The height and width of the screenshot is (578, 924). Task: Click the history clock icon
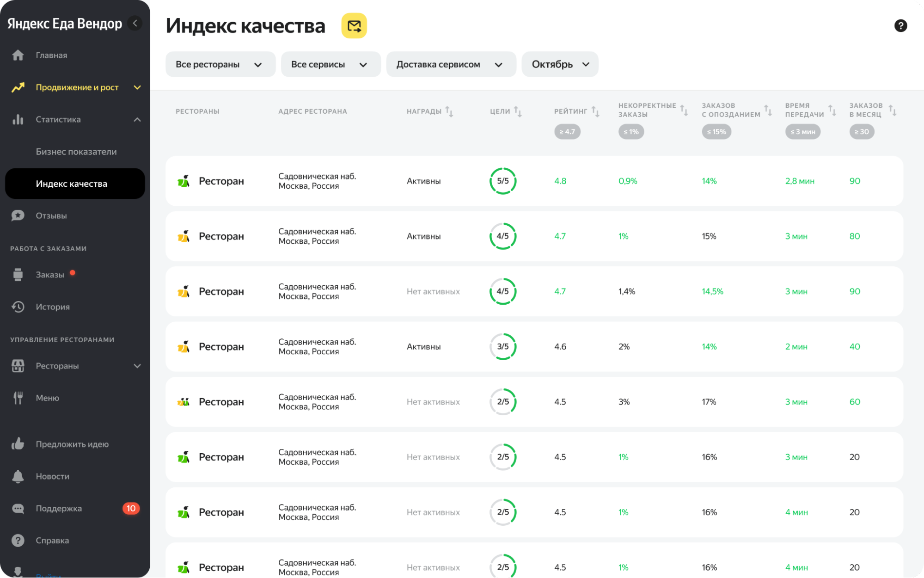[18, 307]
